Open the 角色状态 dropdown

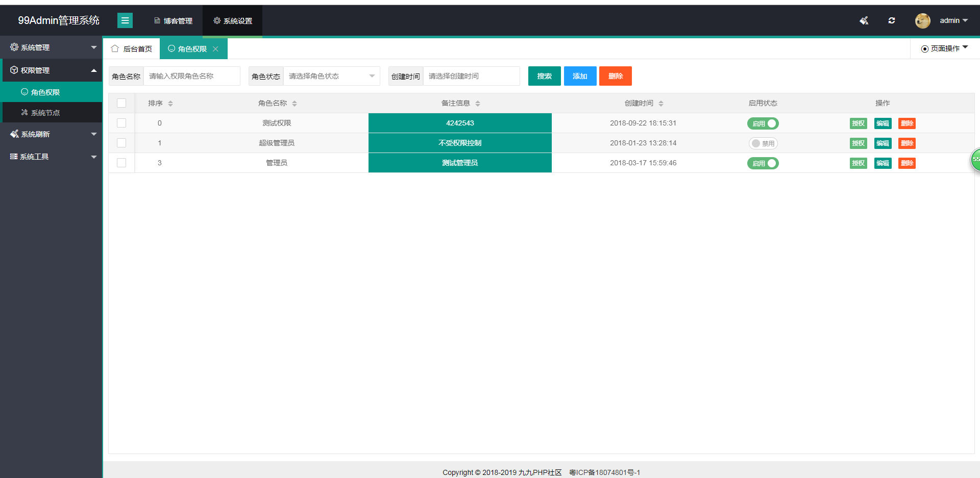(331, 76)
